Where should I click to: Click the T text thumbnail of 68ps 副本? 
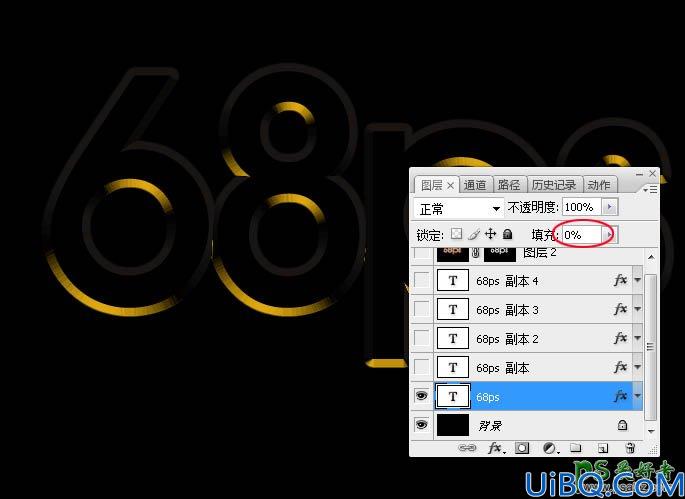(453, 367)
